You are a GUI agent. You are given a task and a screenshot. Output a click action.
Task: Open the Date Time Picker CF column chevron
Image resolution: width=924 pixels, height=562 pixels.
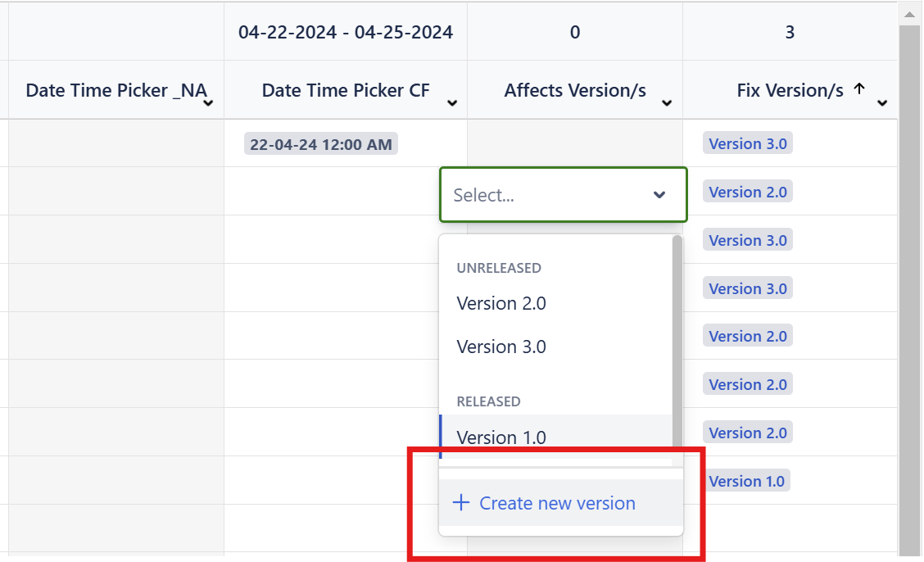pyautogui.click(x=452, y=103)
